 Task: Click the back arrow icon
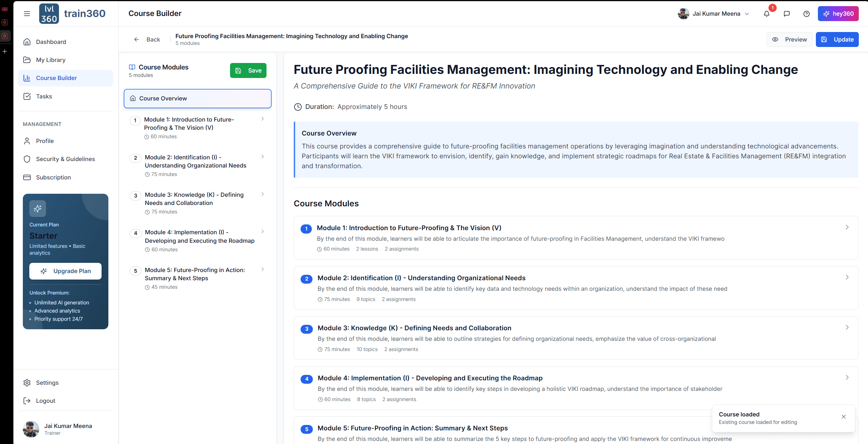pyautogui.click(x=136, y=39)
